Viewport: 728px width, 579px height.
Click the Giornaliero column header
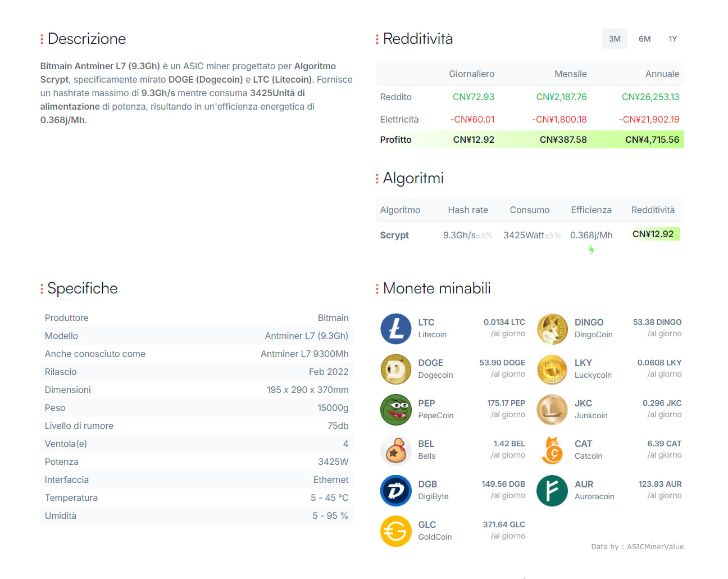pyautogui.click(x=471, y=74)
